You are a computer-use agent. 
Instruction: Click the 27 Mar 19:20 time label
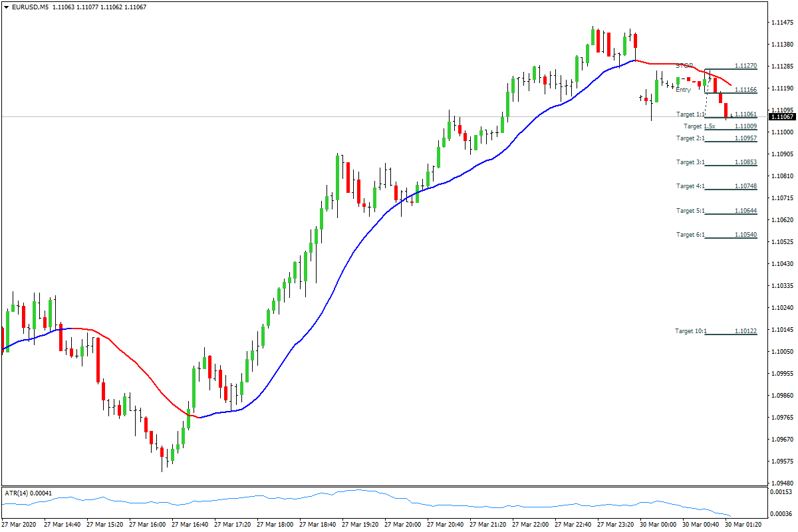(x=360, y=525)
